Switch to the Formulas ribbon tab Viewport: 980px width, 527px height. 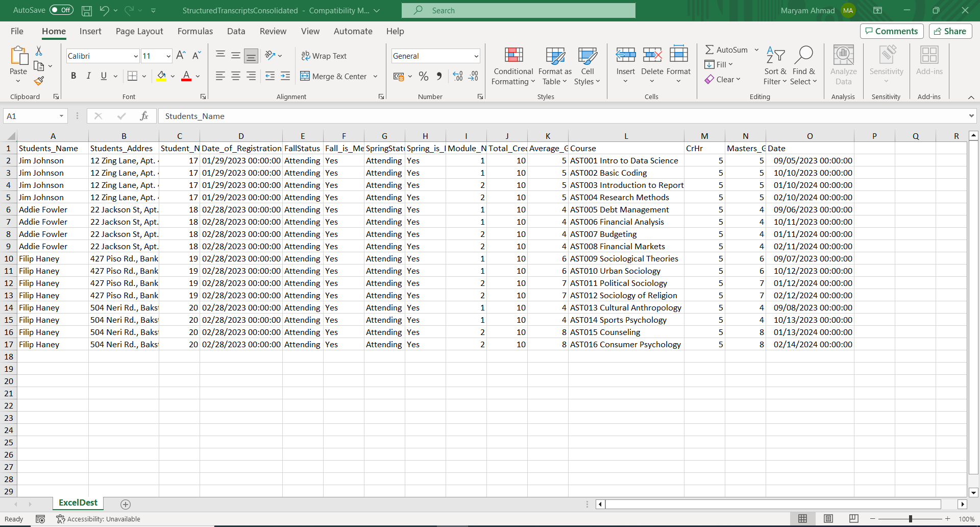[195, 31]
